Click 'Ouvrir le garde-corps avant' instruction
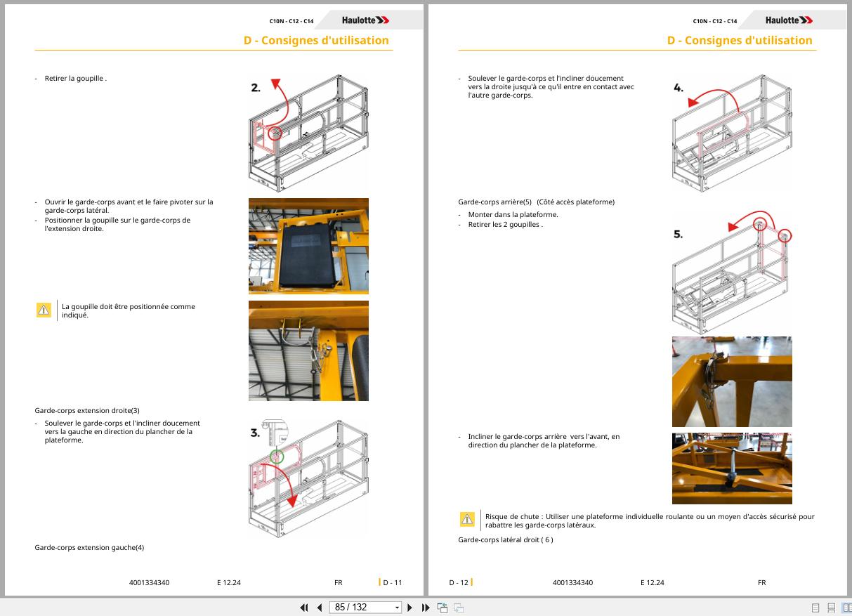852x616 pixels. click(129, 207)
